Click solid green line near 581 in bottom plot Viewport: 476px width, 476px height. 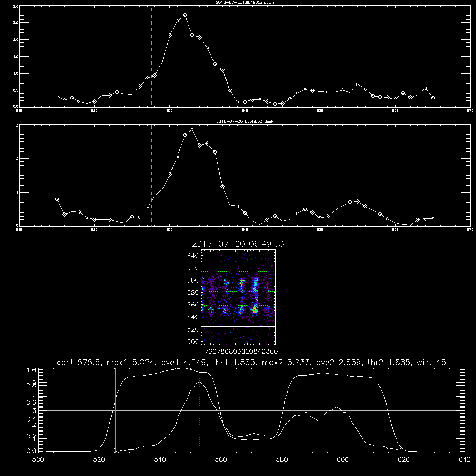pos(285,410)
